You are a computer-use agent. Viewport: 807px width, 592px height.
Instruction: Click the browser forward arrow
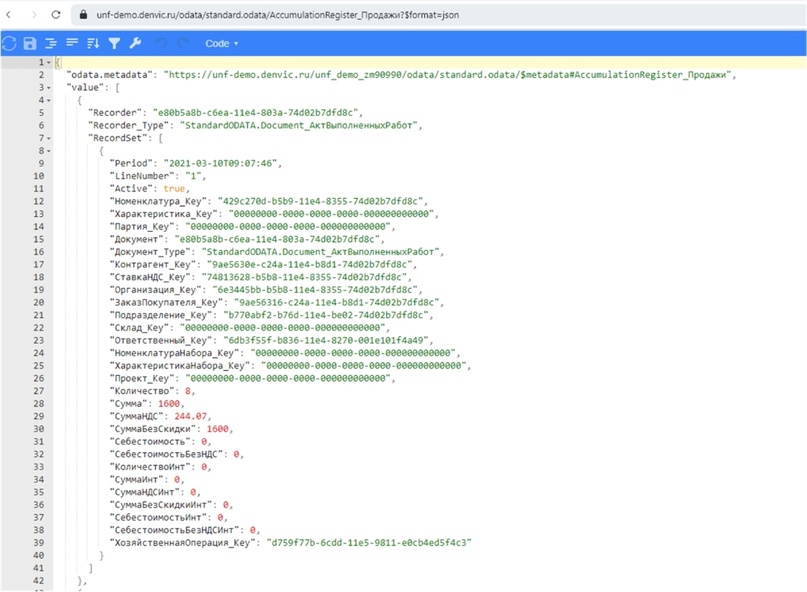click(x=33, y=16)
